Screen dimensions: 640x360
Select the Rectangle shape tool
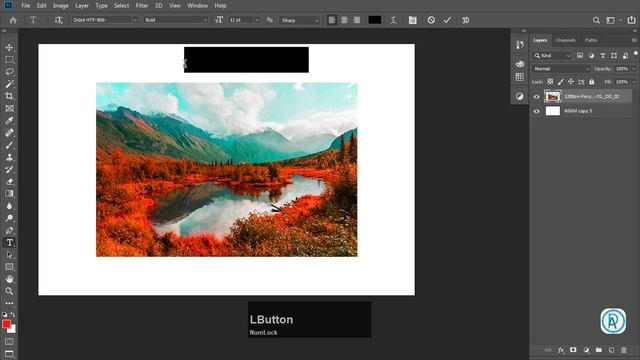pyautogui.click(x=9, y=267)
